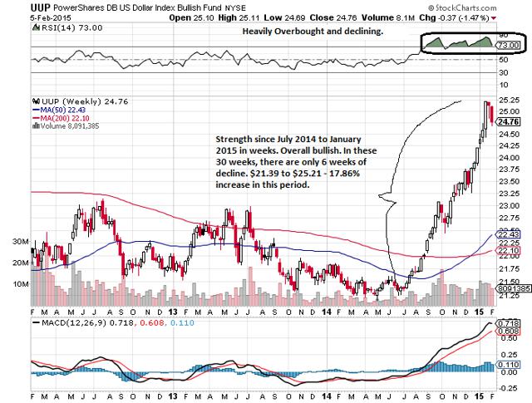Click the Low 24.69 value
The height and width of the screenshot is (403, 532).
point(284,17)
